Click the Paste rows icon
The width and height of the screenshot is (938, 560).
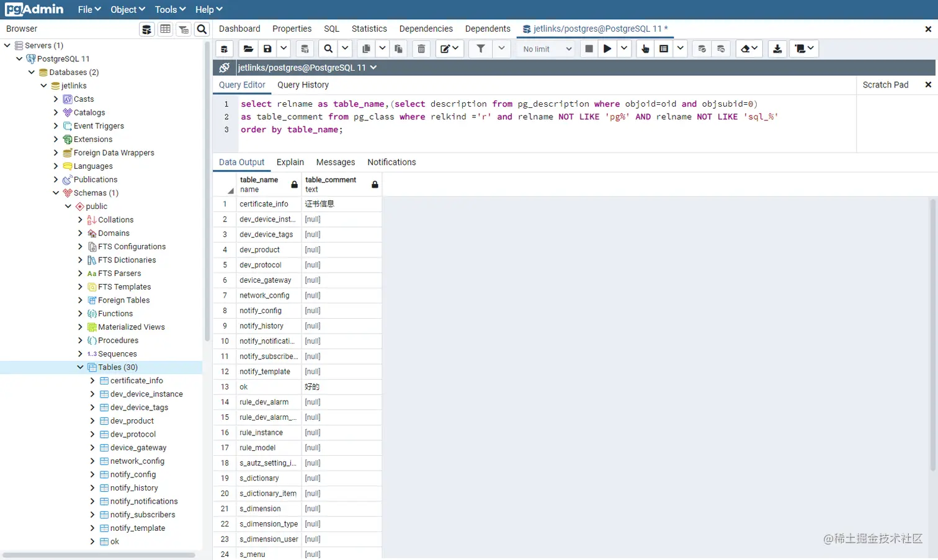398,49
